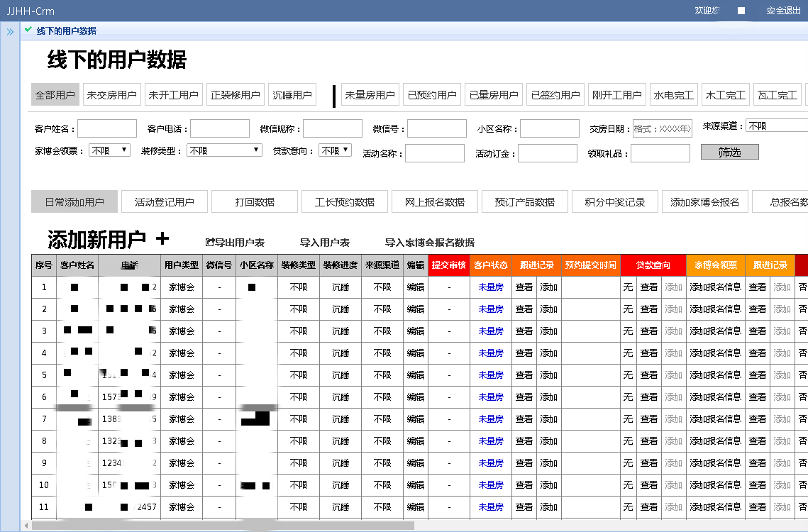Viewport: 808px width, 532px height.
Task: Switch to 网上报名数据 tab
Action: 434,201
